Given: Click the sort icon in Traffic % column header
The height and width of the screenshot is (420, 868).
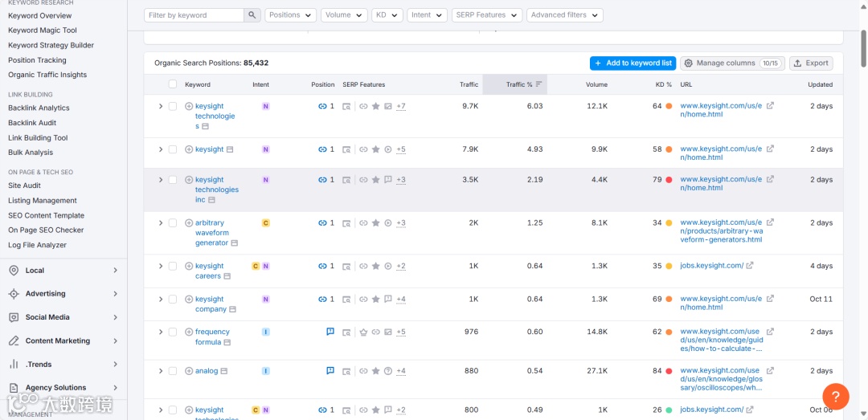Looking at the screenshot, I should click(x=538, y=84).
